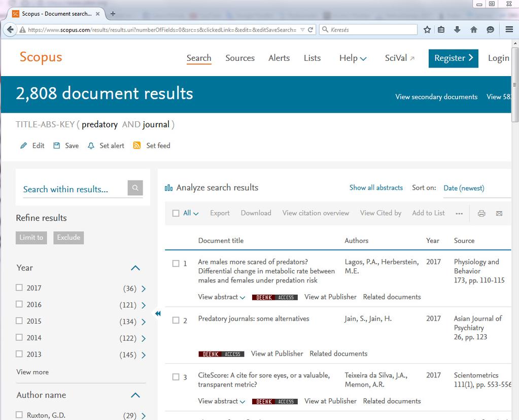The image size is (519, 420).
Task: Collapse the refine panel with double arrow
Action: 158,313
